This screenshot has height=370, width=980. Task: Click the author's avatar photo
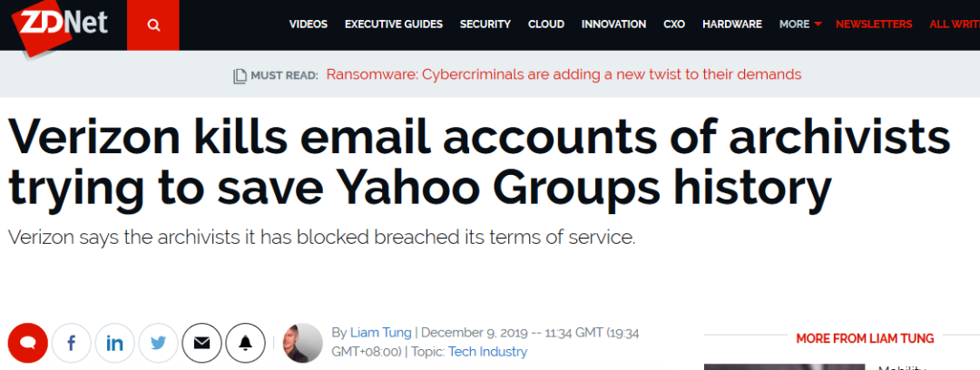point(303,343)
